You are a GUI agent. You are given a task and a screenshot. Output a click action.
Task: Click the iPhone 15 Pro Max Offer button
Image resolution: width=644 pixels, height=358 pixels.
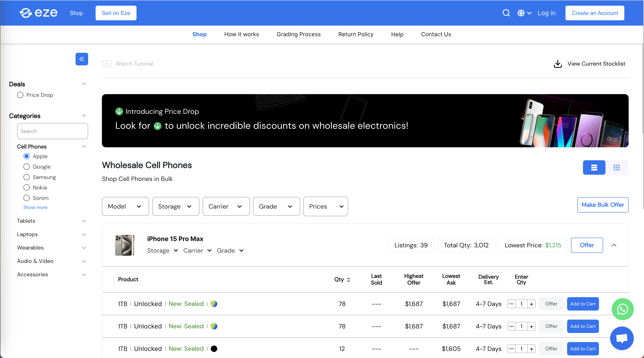[x=587, y=245]
